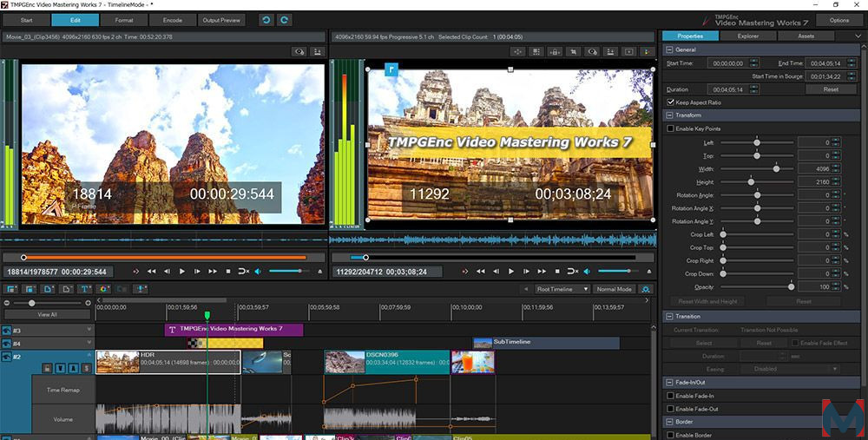
Task: Enable Key Points checkbox under Transform
Action: 670,128
